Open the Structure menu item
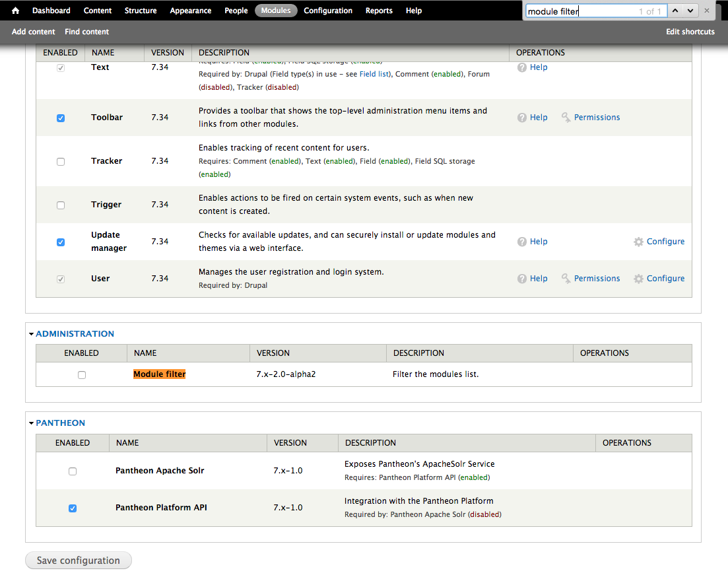This screenshot has height=583, width=728. pyautogui.click(x=141, y=11)
